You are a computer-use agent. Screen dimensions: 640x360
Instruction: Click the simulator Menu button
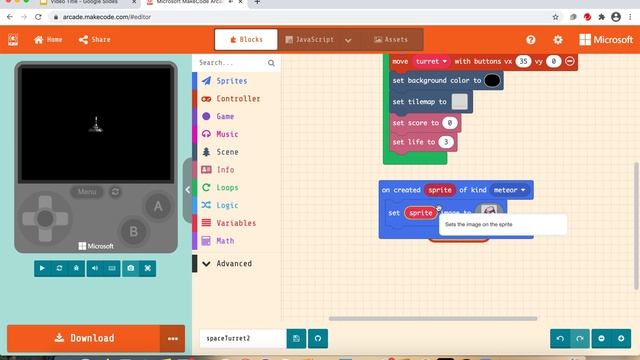click(87, 191)
